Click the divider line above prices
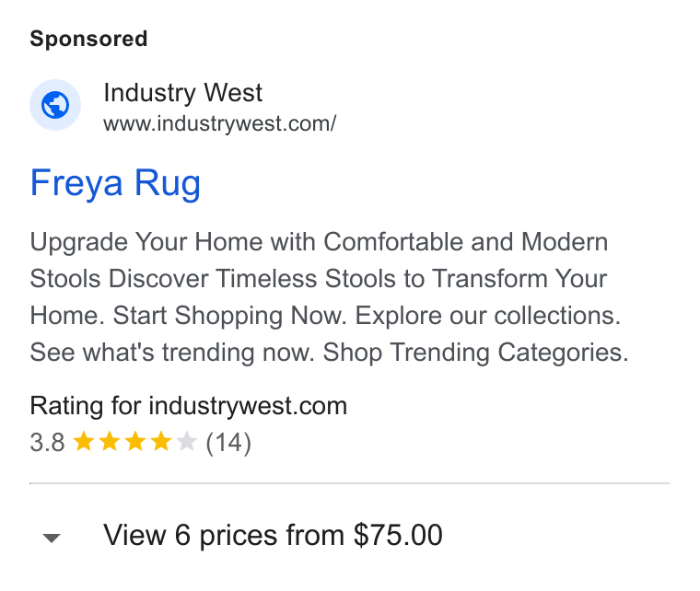Image resolution: width=700 pixels, height=591 pixels. point(350,483)
